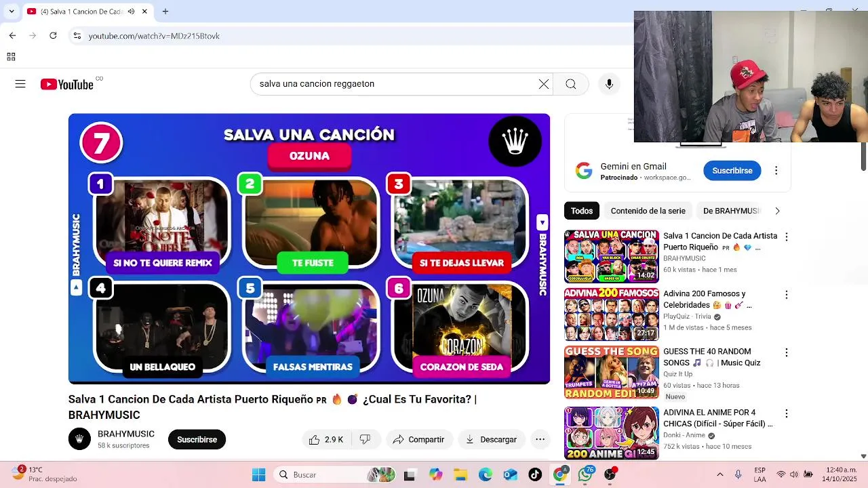
Task: Open options for Adivina 200 Famosos video
Action: (x=787, y=295)
